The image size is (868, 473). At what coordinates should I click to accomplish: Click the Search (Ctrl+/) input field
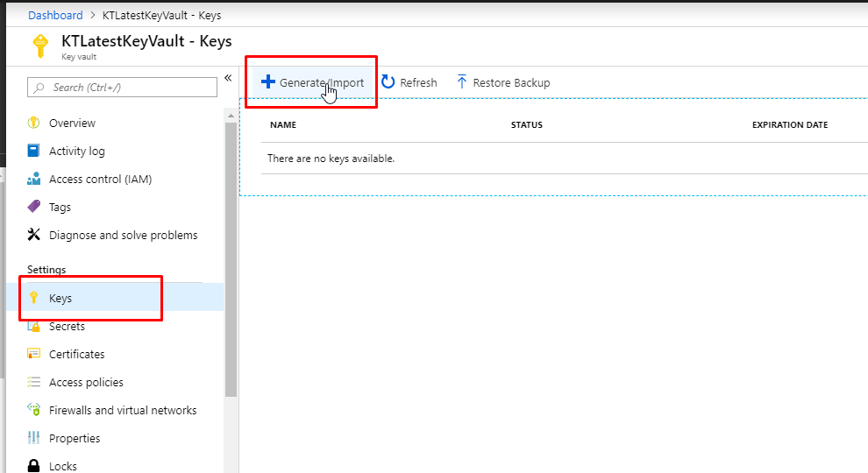coord(123,88)
